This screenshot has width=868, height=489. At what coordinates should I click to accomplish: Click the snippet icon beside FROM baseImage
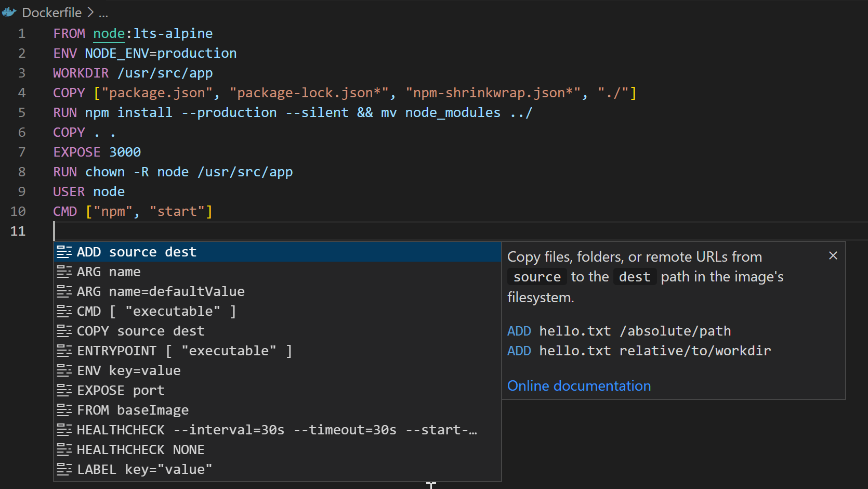coord(65,410)
